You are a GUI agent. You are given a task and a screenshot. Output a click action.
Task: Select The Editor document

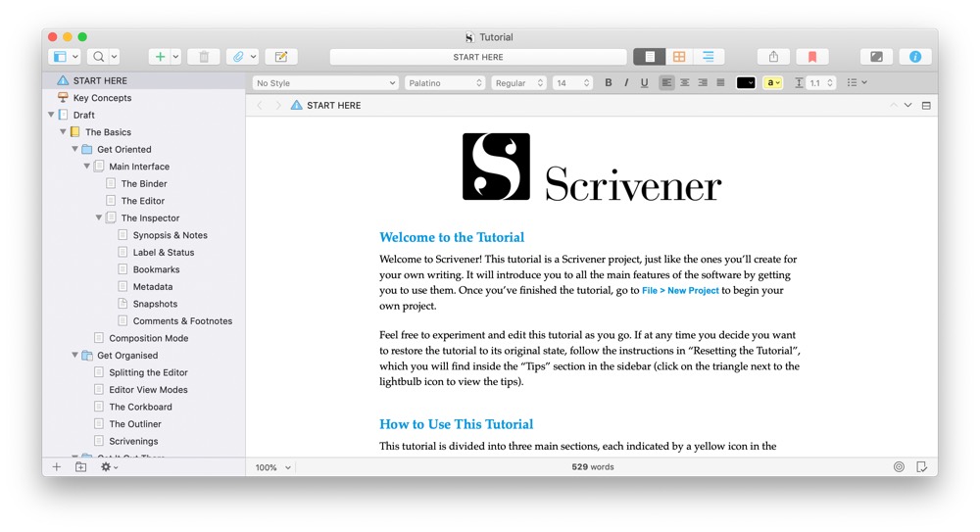[144, 201]
